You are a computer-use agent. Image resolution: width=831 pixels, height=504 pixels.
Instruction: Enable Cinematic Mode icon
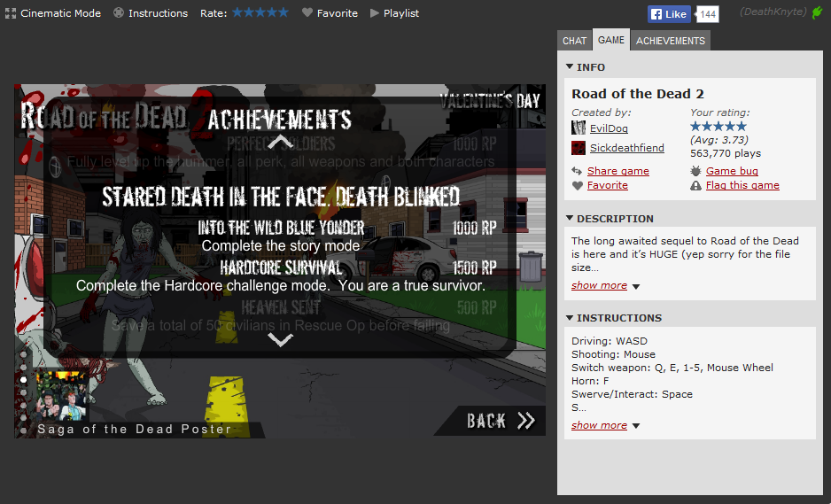(11, 13)
